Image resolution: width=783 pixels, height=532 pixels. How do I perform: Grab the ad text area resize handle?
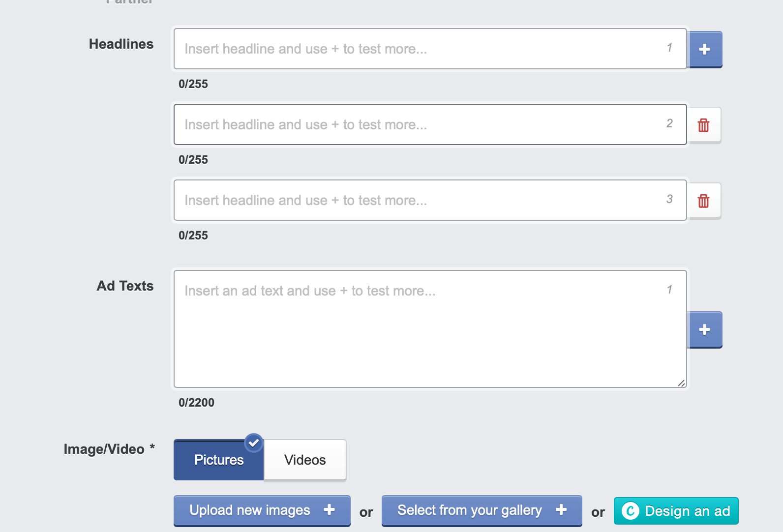click(681, 383)
